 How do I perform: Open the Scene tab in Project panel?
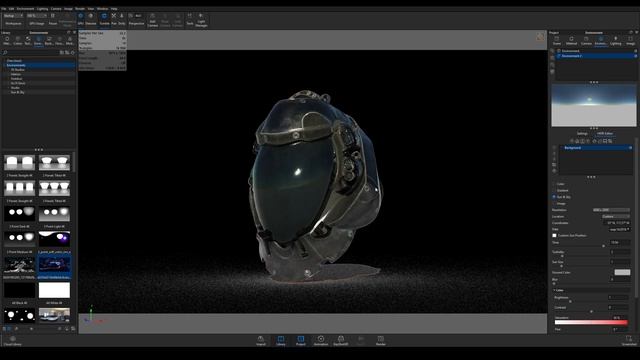click(x=557, y=40)
